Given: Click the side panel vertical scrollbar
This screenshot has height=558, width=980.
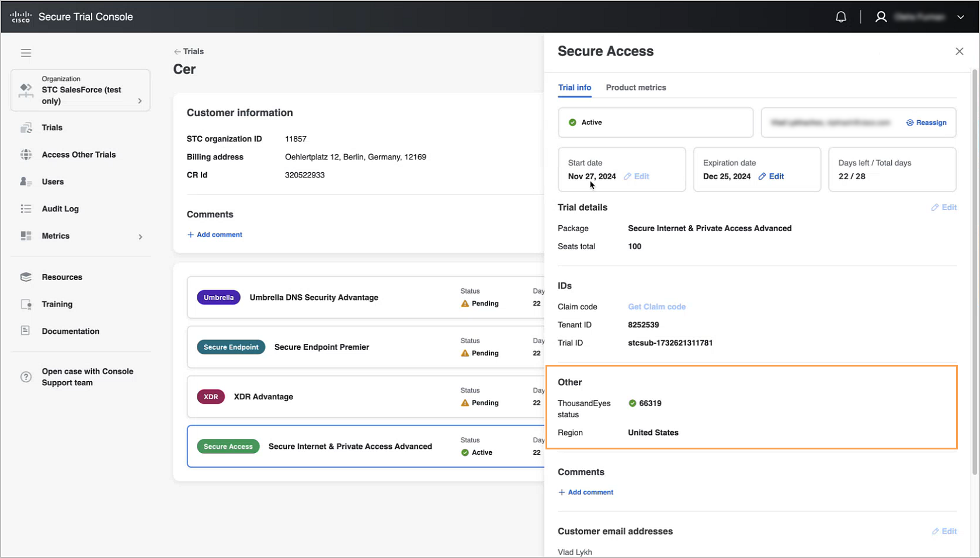Looking at the screenshot, I should click(x=974, y=272).
